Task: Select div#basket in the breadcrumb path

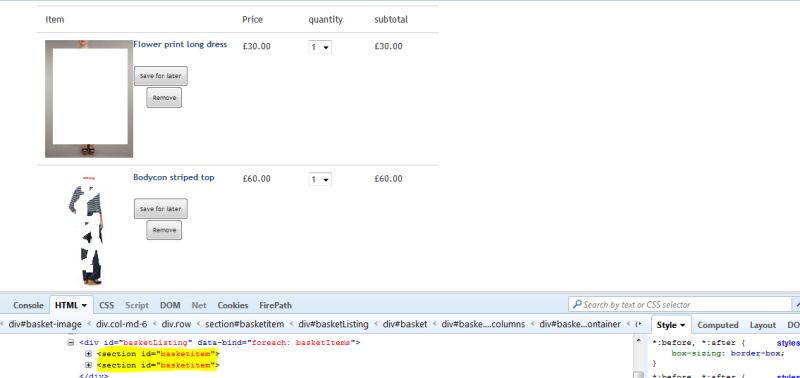Action: (405, 324)
